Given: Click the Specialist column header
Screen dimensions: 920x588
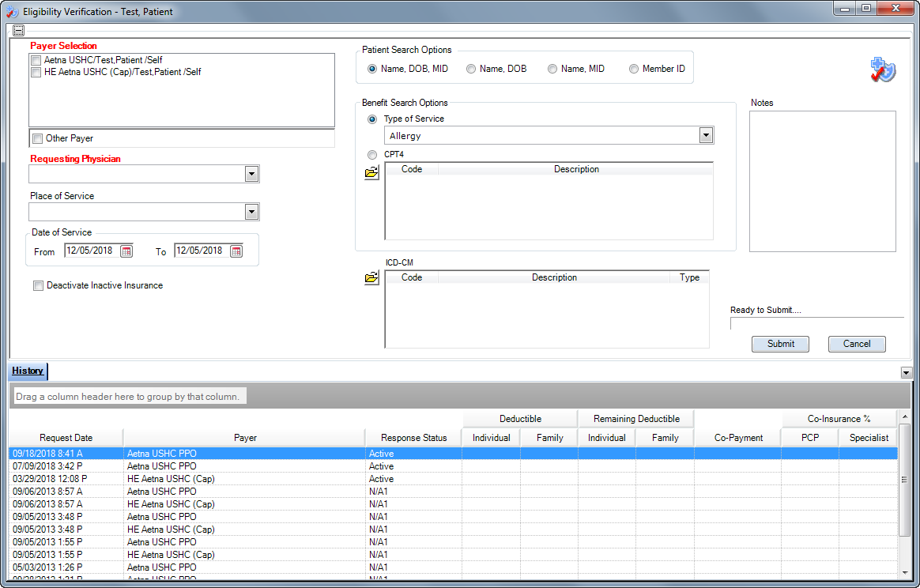Looking at the screenshot, I should point(869,438).
